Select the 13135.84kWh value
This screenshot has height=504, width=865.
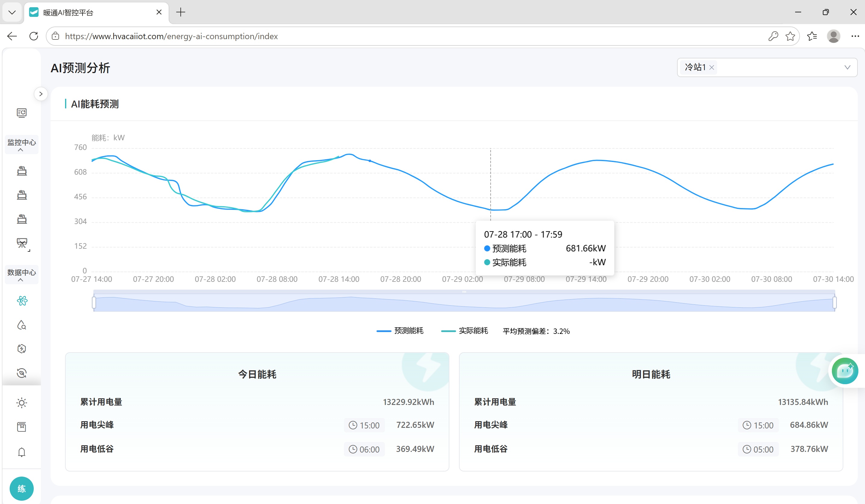[x=803, y=402]
